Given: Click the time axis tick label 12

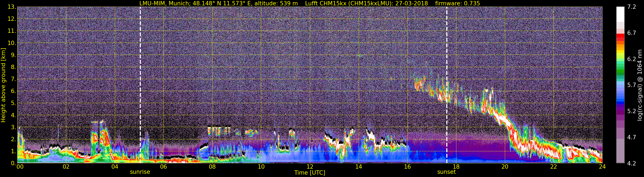Looking at the screenshot, I should pyautogui.click(x=310, y=167).
